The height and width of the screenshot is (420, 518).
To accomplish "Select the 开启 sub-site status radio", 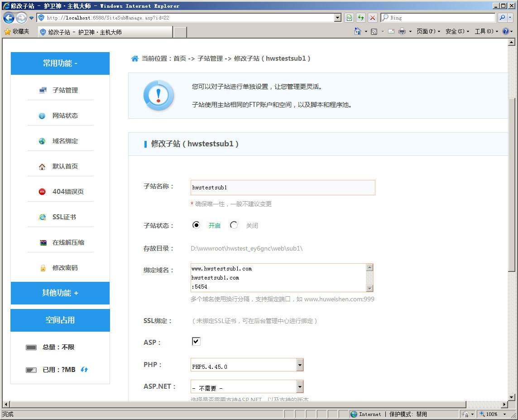I will pos(196,225).
